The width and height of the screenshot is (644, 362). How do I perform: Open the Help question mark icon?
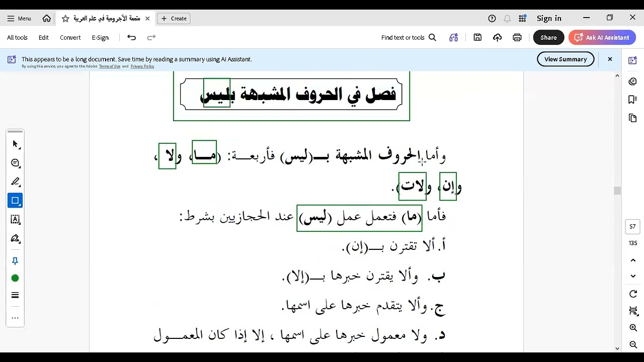point(492,18)
